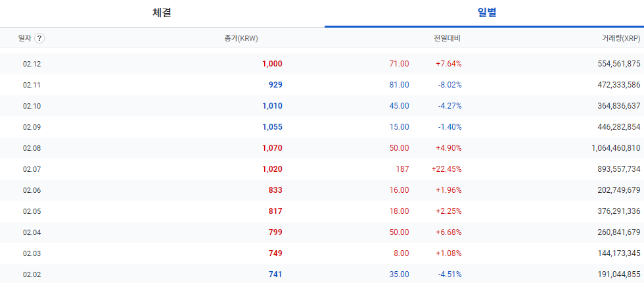Click the 18.00 price difference
The height and width of the screenshot is (283, 644).
[x=399, y=211]
